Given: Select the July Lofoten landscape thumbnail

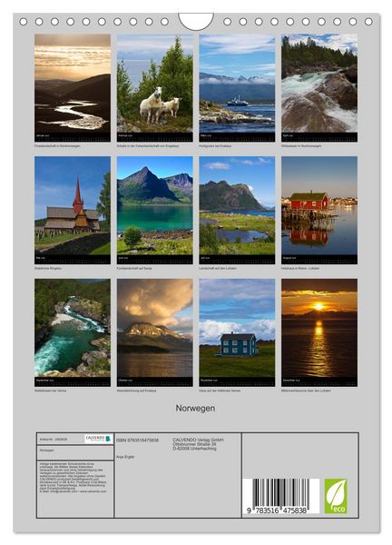Looking at the screenshot, I should tap(237, 210).
